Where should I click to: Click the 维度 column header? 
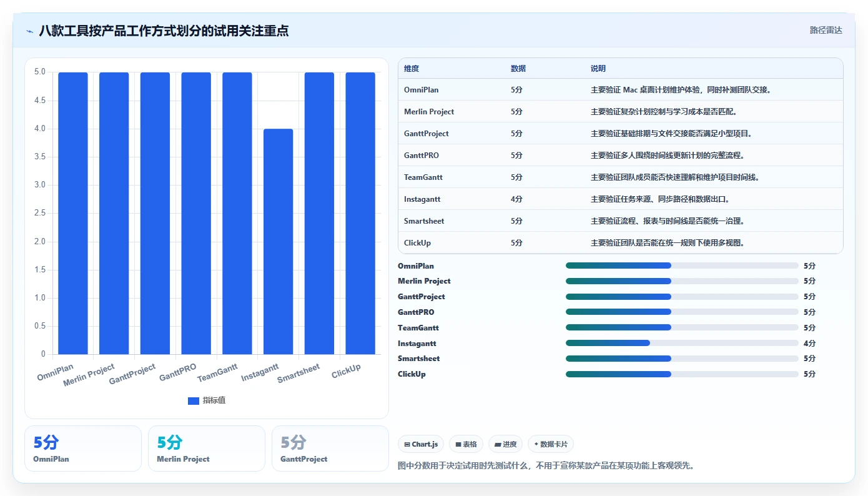pos(412,69)
